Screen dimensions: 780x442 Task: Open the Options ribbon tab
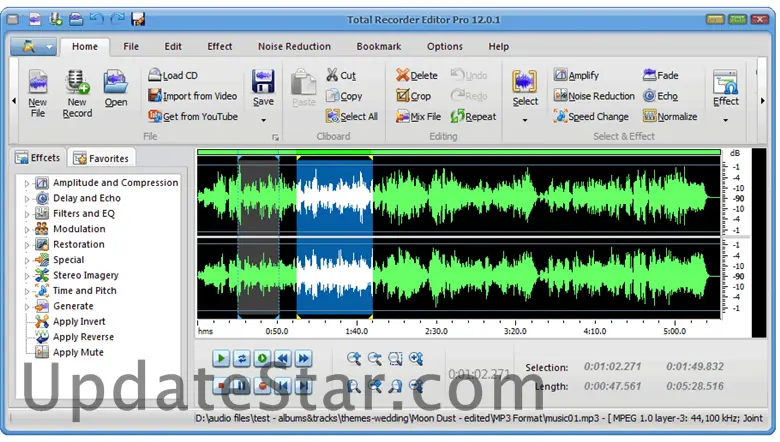(x=445, y=46)
